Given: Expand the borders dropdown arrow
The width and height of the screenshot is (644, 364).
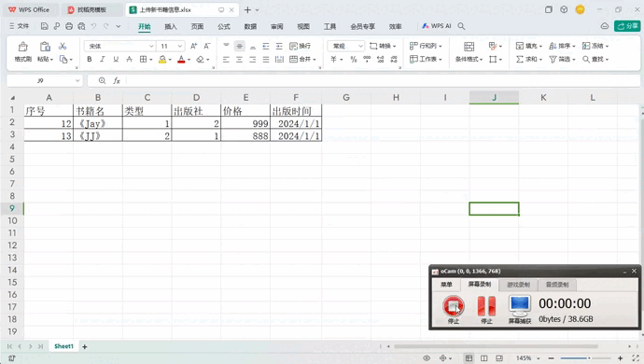Looking at the screenshot, I should [150, 60].
